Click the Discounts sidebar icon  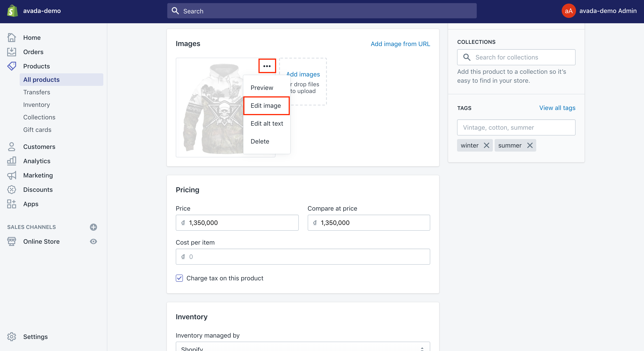12,189
